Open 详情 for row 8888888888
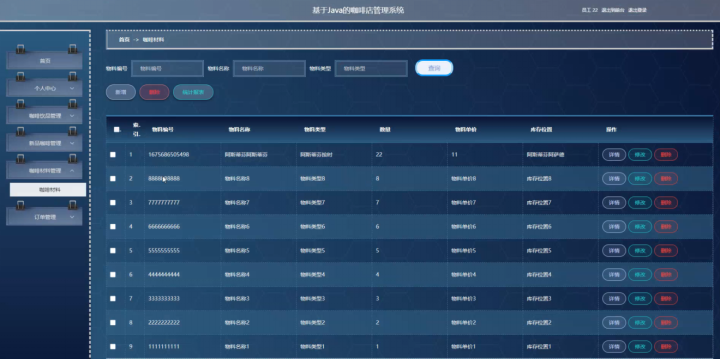Image resolution: width=720 pixels, height=360 pixels. coord(614,179)
